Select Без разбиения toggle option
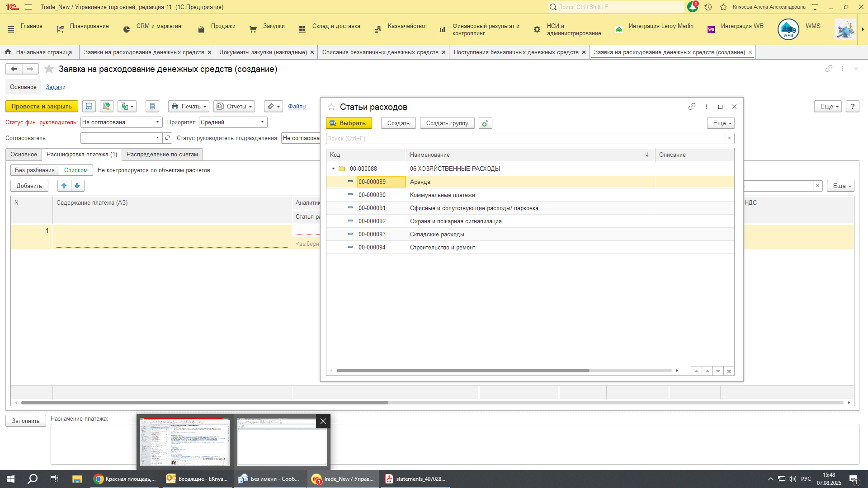 coord(35,170)
